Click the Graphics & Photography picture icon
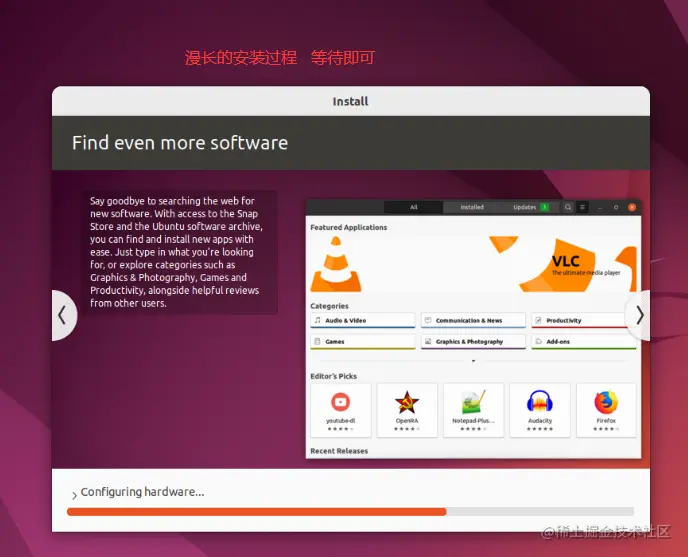The width and height of the screenshot is (688, 557). point(428,341)
